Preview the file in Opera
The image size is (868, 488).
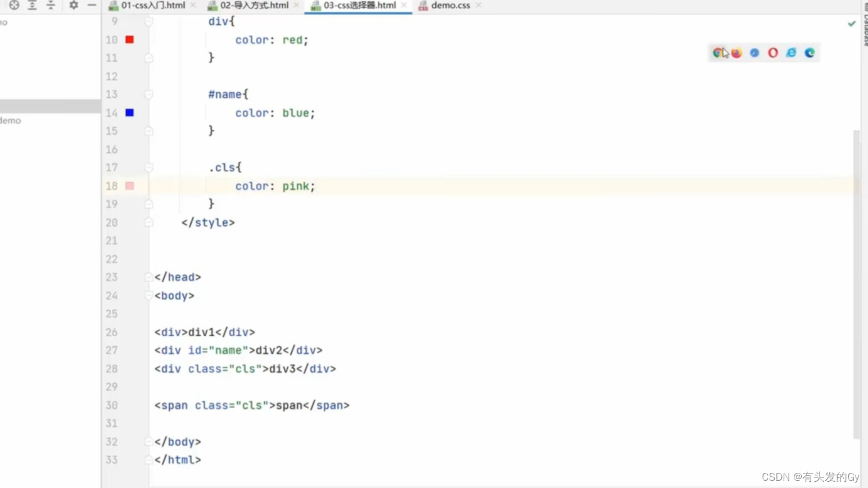pyautogui.click(x=772, y=52)
